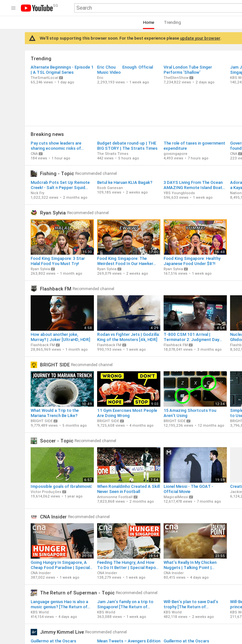Open the Ryan Sylvia channel avatar
The height and width of the screenshot is (644, 242).
pos(34,213)
